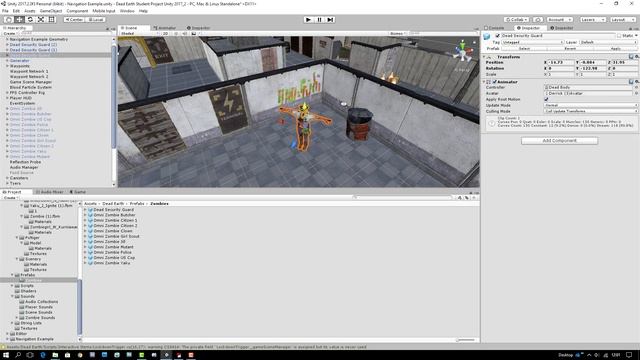Switch to the Audio Mixer tab
Screen dimensions: 640x360
click(x=49, y=192)
